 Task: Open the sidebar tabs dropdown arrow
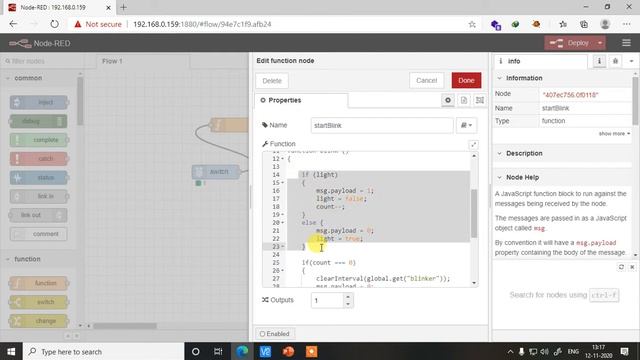[x=631, y=61]
